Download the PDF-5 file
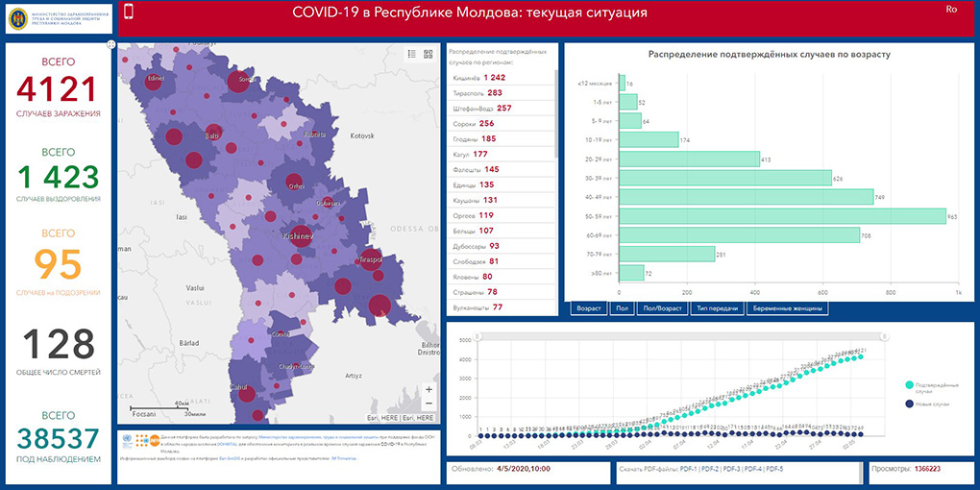This screenshot has height=490, width=980. tap(774, 469)
